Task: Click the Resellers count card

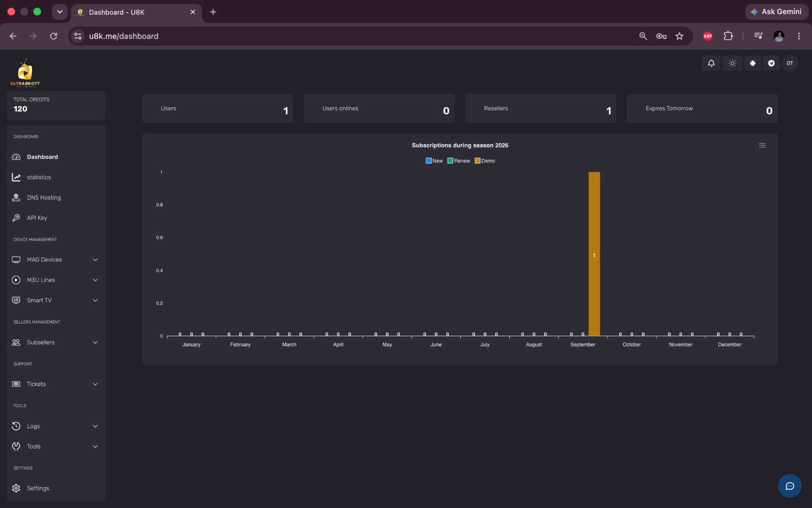Action: pyautogui.click(x=540, y=108)
